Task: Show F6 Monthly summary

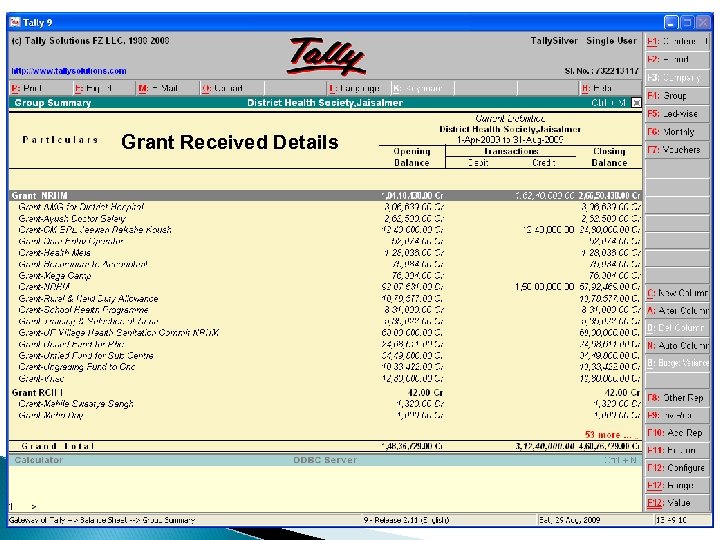Action: (677, 132)
